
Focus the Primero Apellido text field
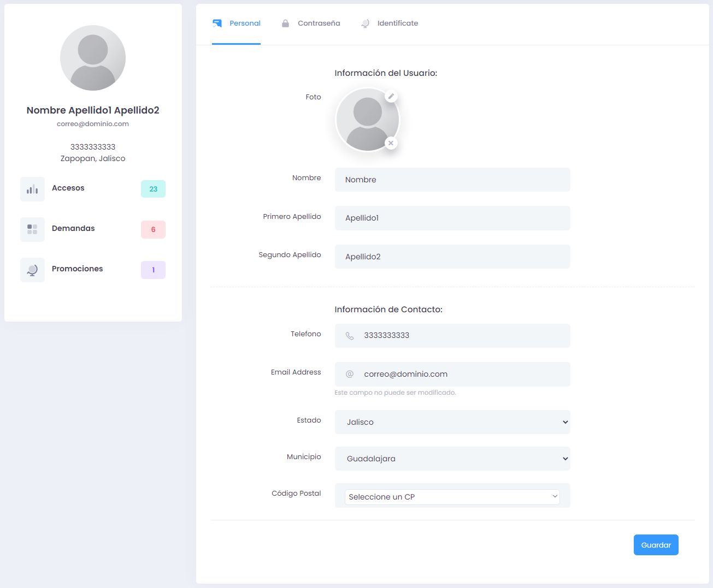(x=452, y=218)
